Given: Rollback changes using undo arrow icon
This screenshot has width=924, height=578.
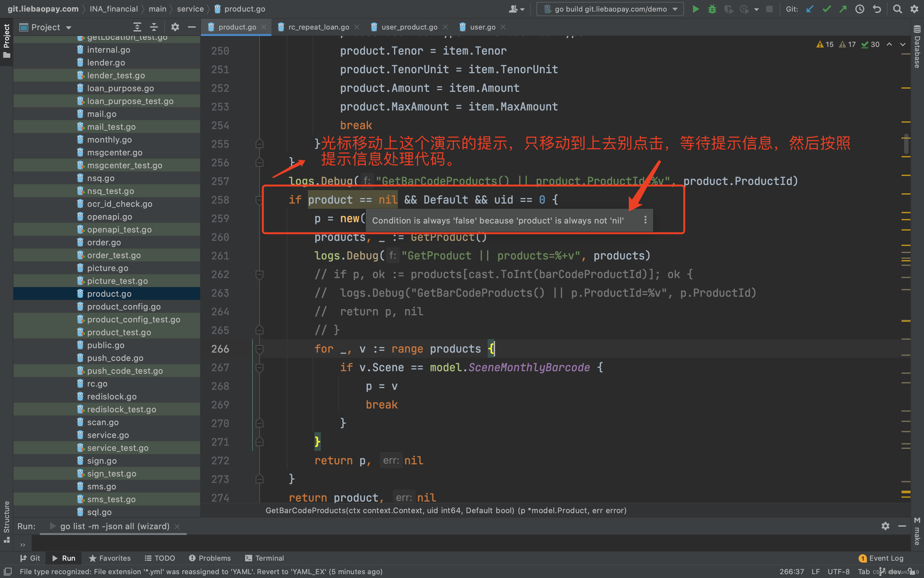Looking at the screenshot, I should (x=877, y=9).
